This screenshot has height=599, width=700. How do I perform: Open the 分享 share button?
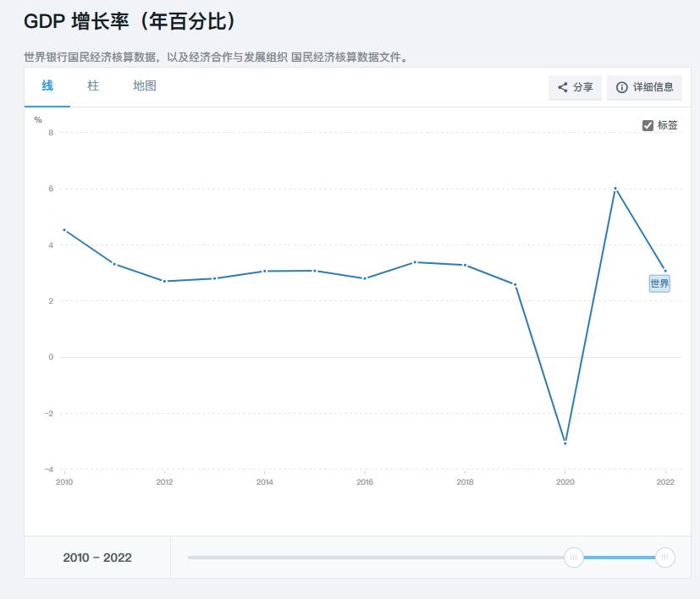(x=574, y=87)
